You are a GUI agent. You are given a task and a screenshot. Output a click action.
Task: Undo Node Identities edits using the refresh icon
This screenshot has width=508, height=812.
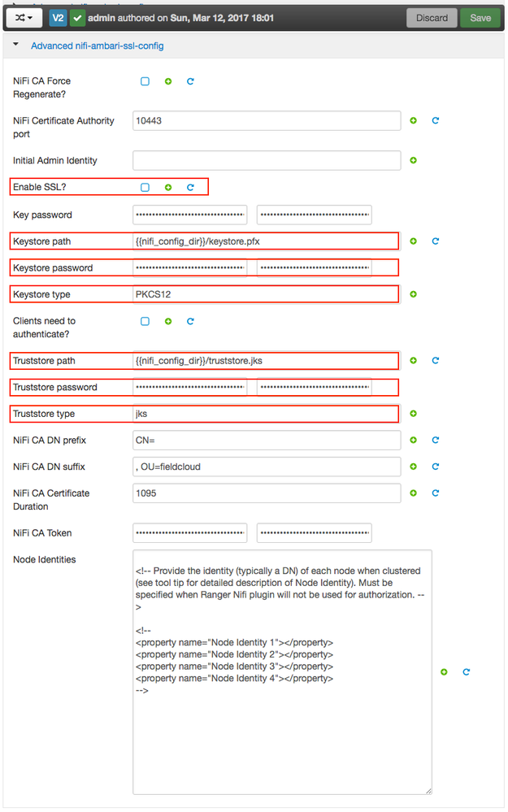(x=465, y=672)
